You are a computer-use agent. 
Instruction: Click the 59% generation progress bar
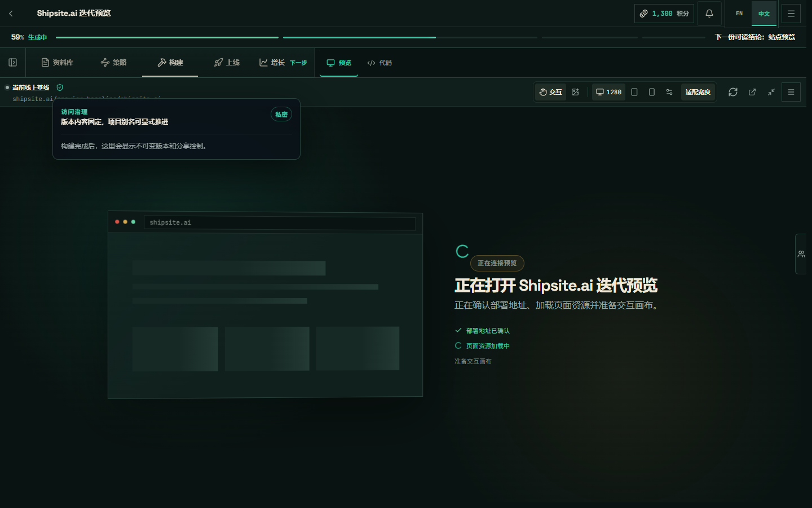click(380, 37)
